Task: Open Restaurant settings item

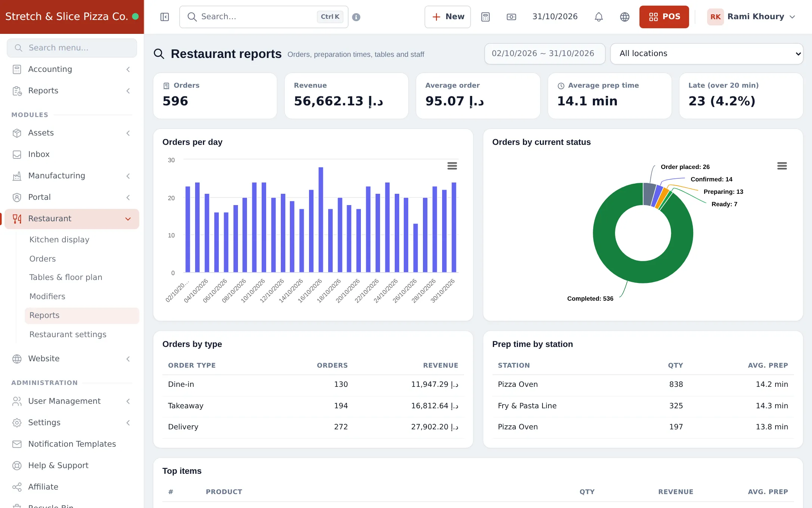Action: [68, 335]
